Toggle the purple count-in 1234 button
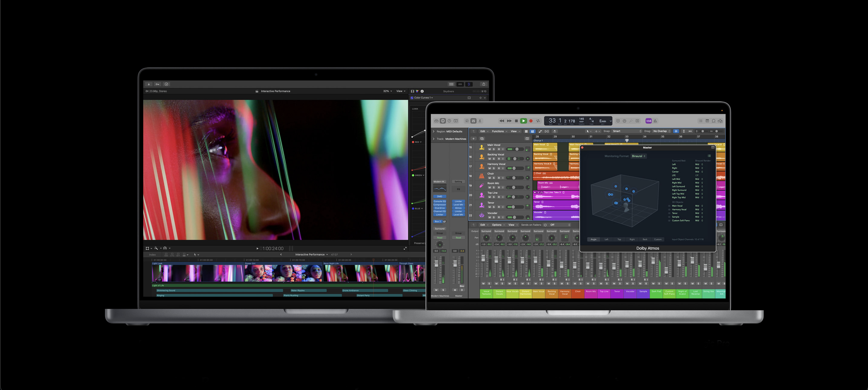 pos(648,121)
